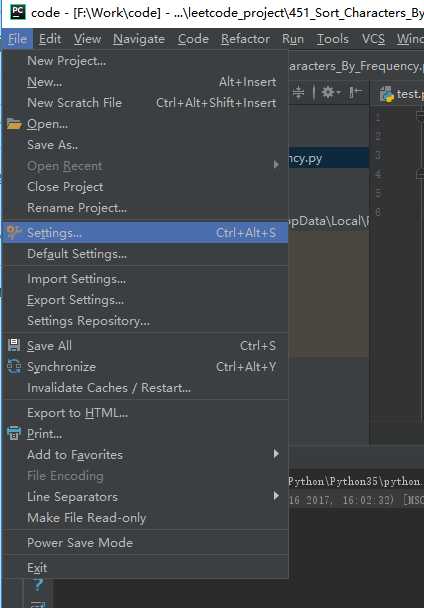
Task: Click the Save All floppy disk icon
Action: point(14,345)
